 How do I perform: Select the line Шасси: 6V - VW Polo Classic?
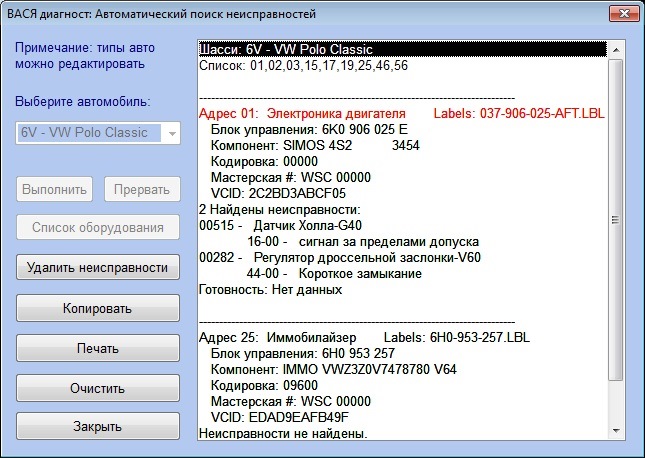pyautogui.click(x=403, y=49)
